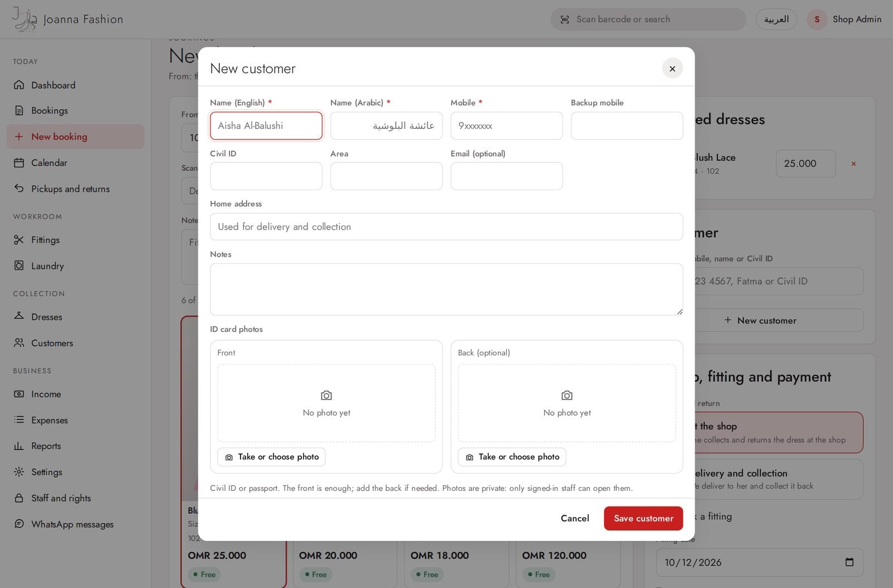The image size is (893, 588).
Task: Click Take or choose photo for Front
Action: [271, 457]
